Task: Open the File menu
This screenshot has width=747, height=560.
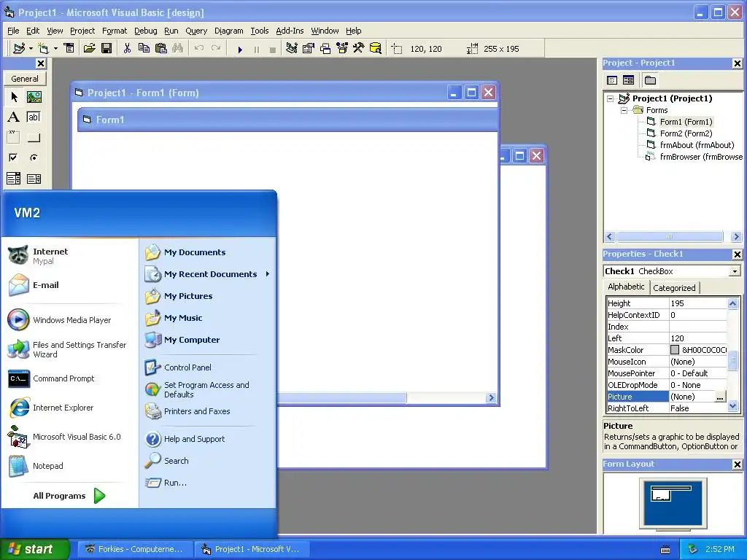Action: 13,31
